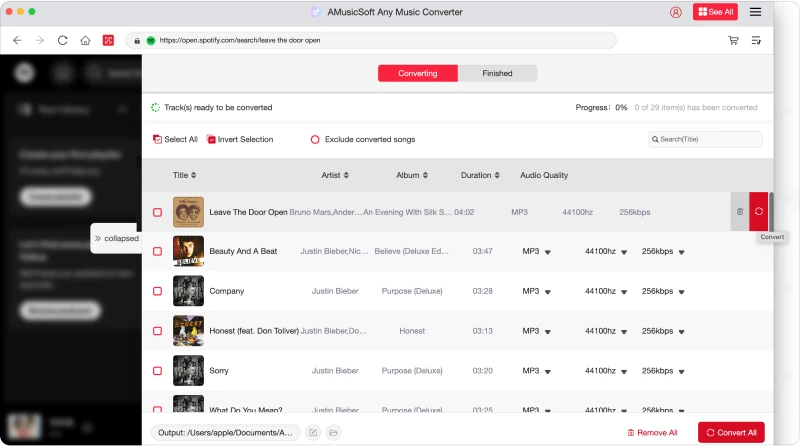This screenshot has width=800, height=446.
Task: Click the 03:13 duration value
Action: point(483,331)
